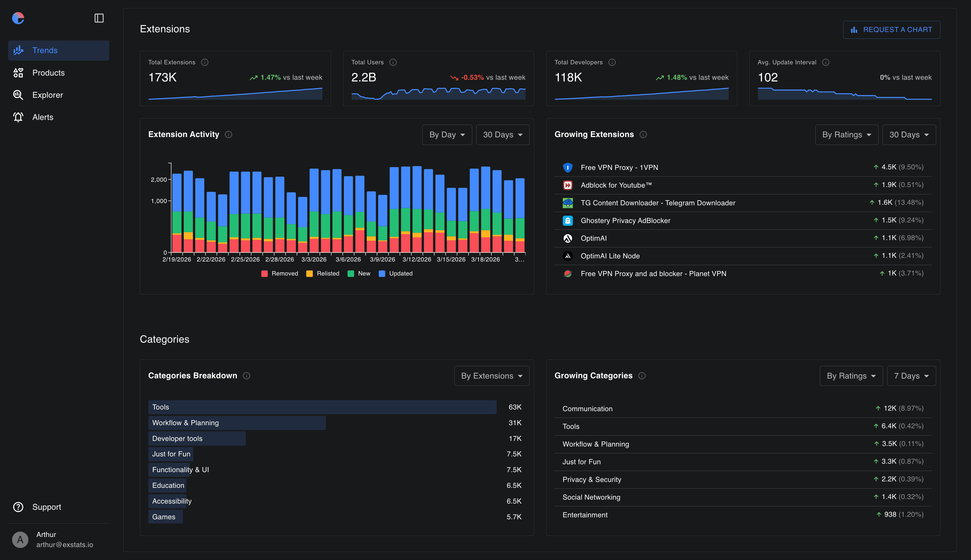Screen dimensions: 971x560
Task: Open the By Day dropdown
Action: pyautogui.click(x=447, y=135)
